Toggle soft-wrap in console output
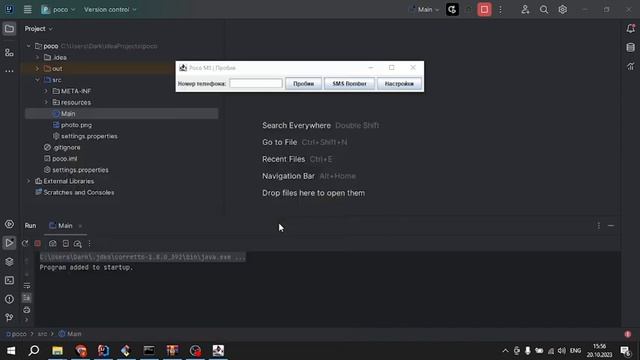 click(27, 286)
